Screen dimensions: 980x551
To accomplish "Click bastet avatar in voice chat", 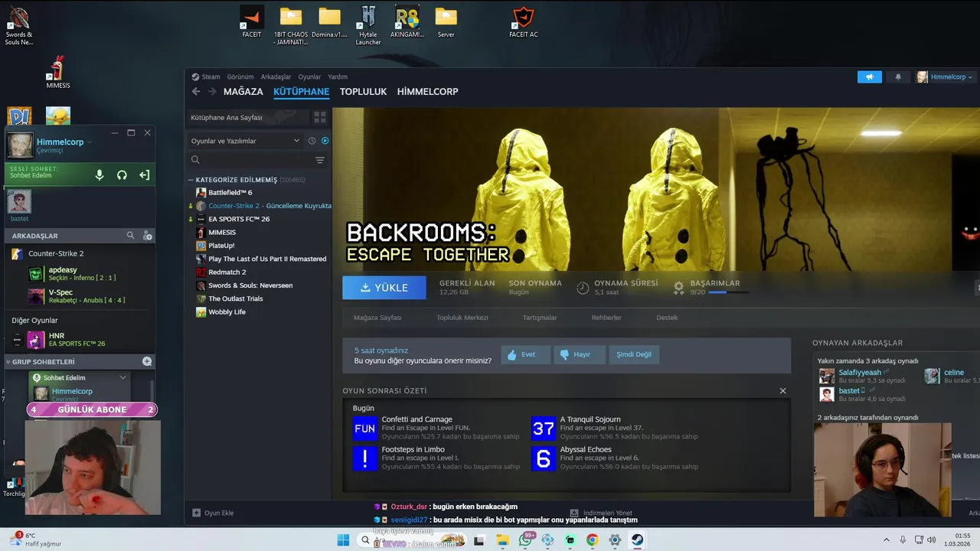I will click(x=19, y=202).
